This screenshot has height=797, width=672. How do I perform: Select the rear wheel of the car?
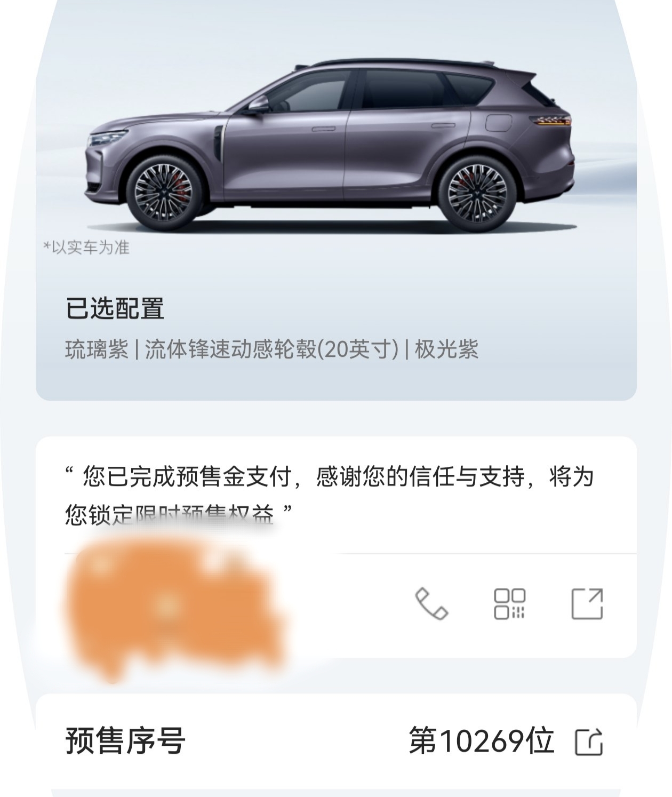coord(477,193)
